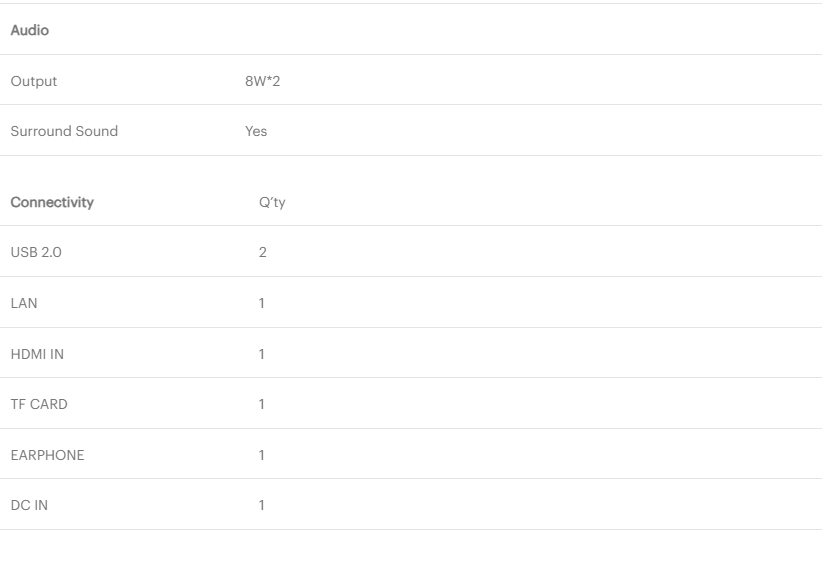822x563 pixels.
Task: Click the HDMI IN row label
Action: [37, 354]
